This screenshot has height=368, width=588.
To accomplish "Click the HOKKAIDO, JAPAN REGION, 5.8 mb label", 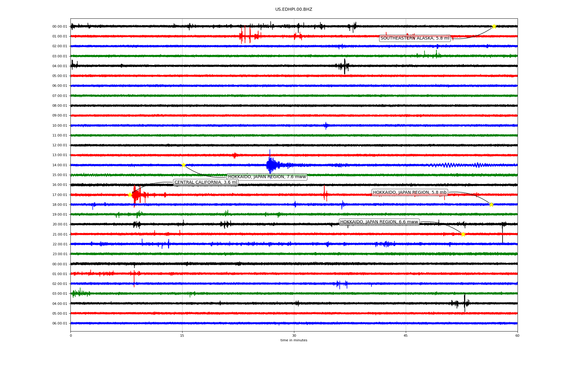I will pyautogui.click(x=409, y=193).
